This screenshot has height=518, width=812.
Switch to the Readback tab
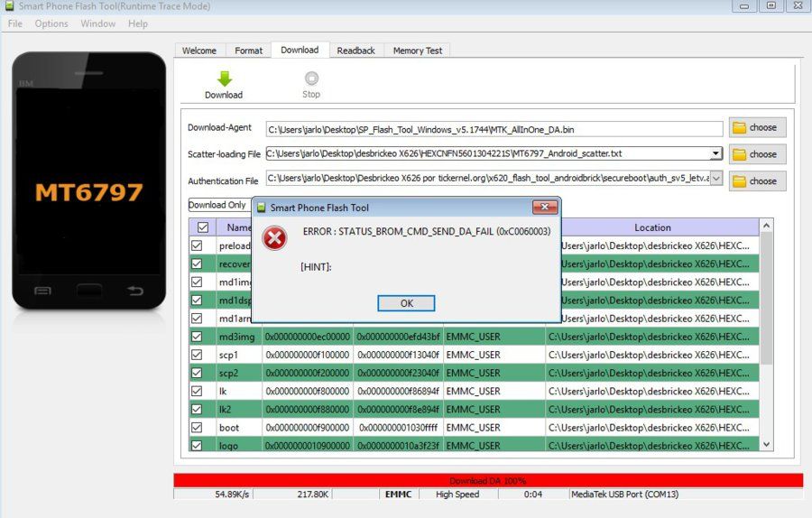tap(355, 51)
